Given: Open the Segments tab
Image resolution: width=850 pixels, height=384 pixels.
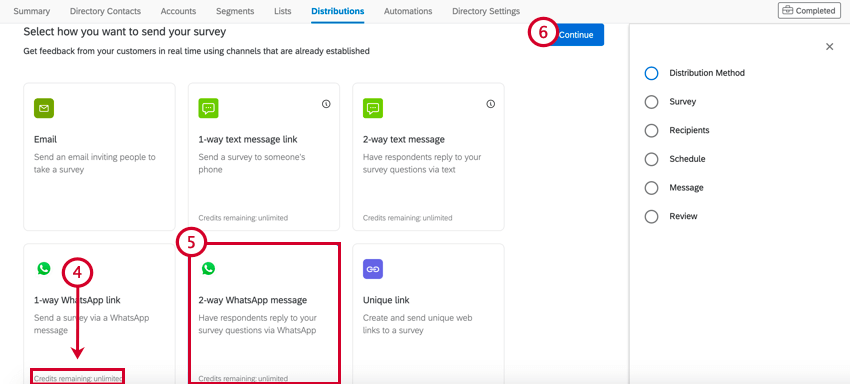Looking at the screenshot, I should click(235, 11).
